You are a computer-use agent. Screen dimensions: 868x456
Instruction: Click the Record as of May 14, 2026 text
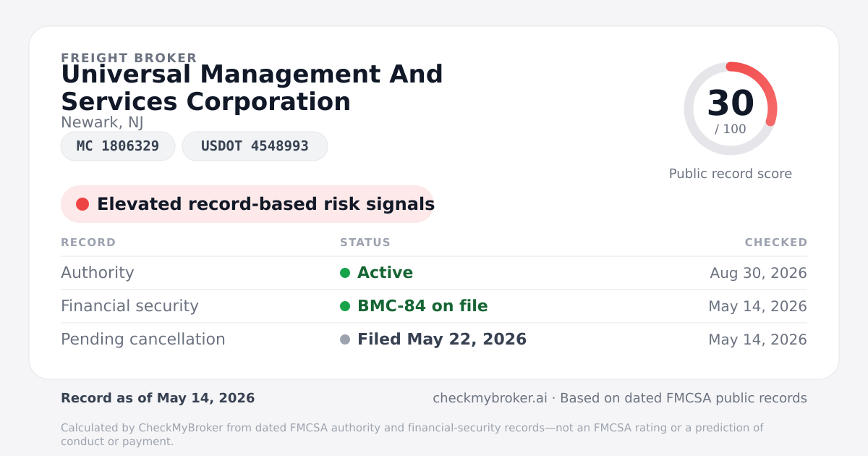click(x=158, y=398)
